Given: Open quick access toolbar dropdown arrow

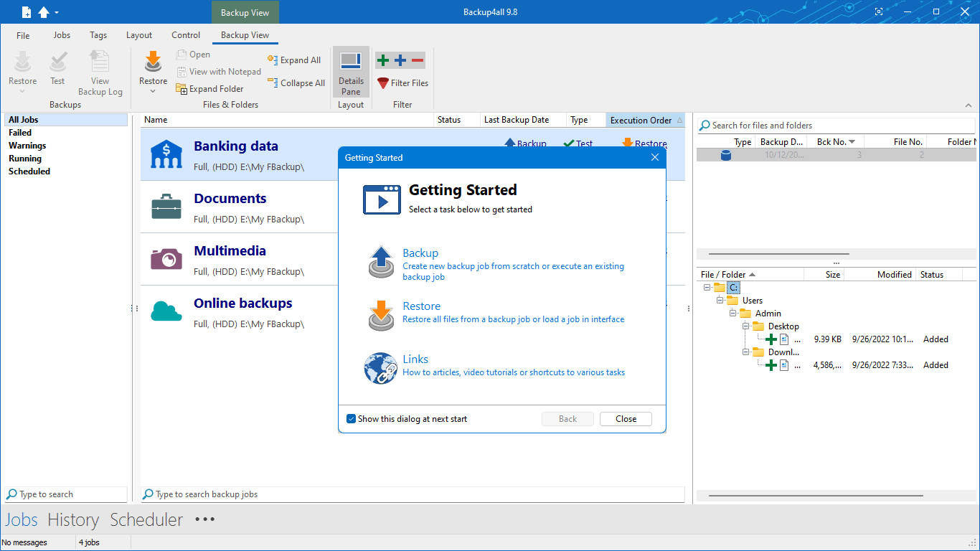Looking at the screenshot, I should 57,13.
